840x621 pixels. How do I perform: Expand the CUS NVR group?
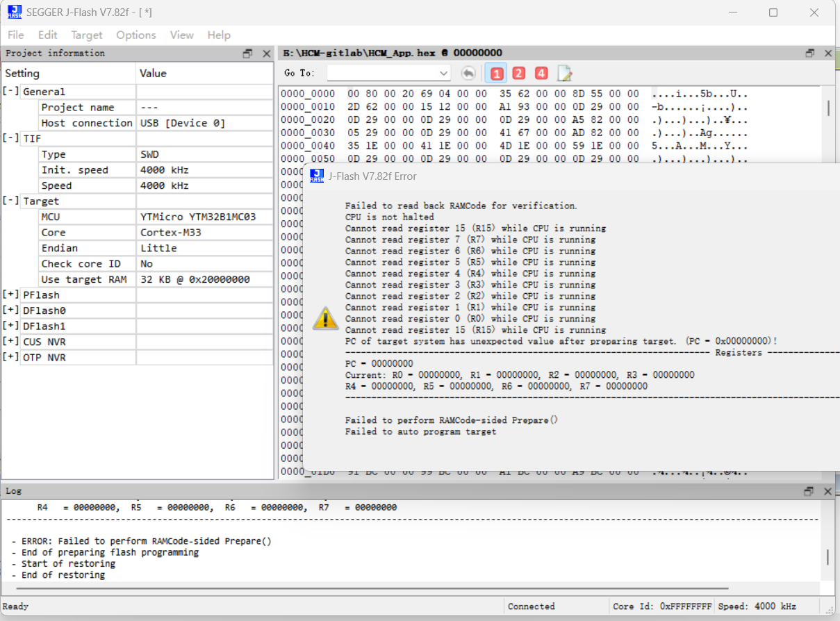[10, 342]
